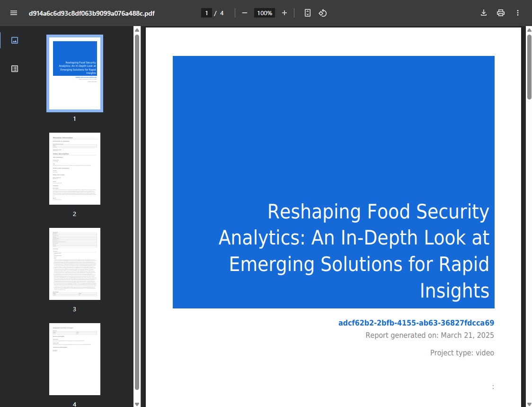Jump to the page 3 thumbnail
The height and width of the screenshot is (407, 532).
click(x=75, y=264)
